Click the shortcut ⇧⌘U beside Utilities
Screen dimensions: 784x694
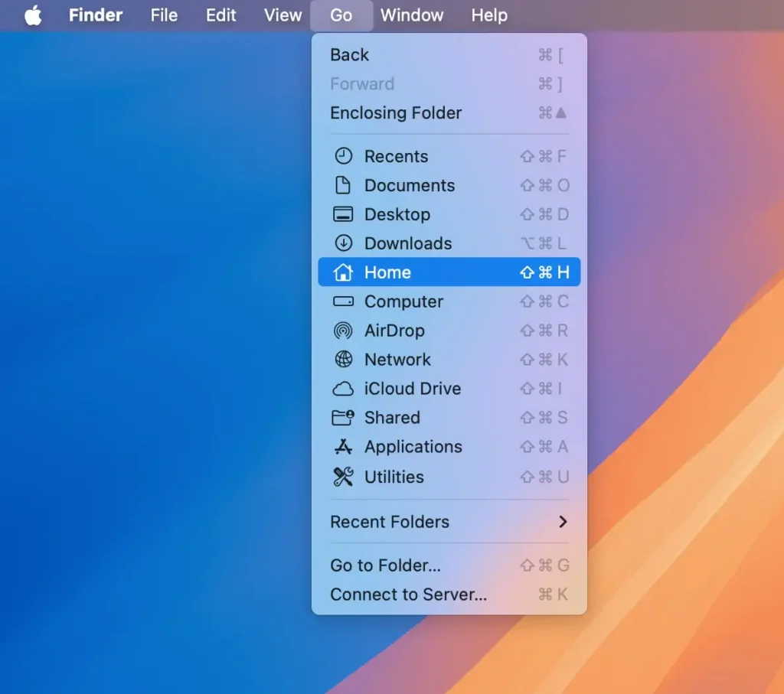(544, 477)
